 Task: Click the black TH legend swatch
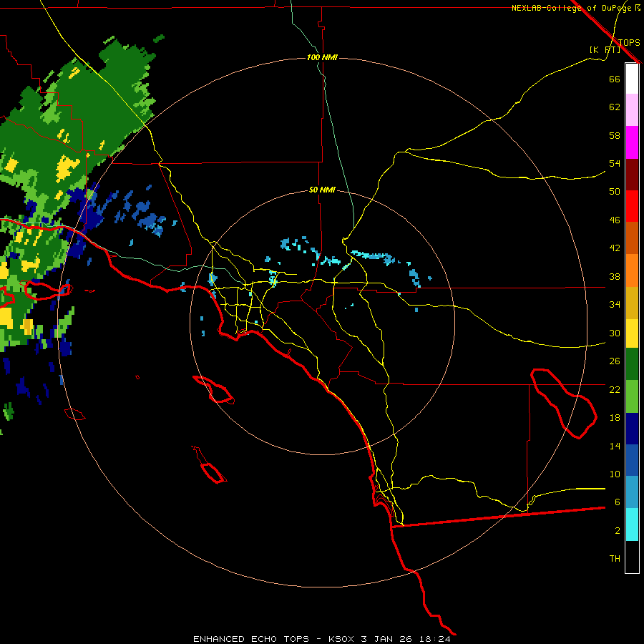(x=632, y=557)
